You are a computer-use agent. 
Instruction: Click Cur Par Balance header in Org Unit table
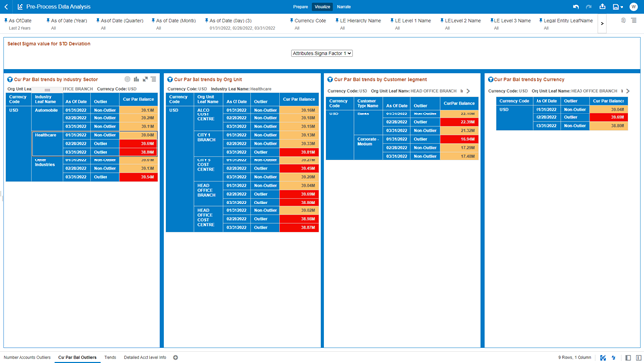(299, 99)
